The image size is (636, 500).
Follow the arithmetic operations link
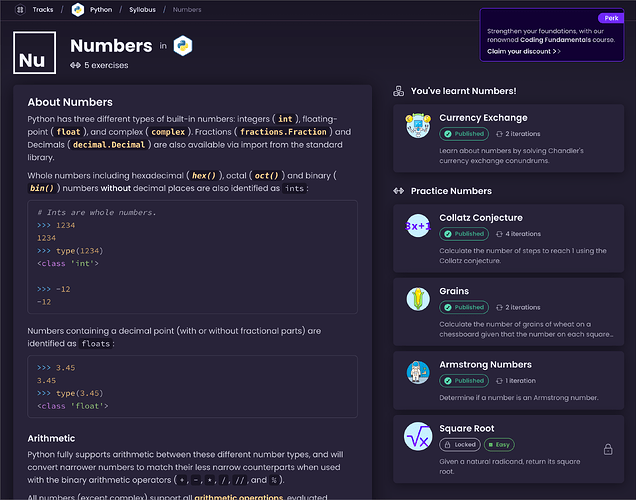click(x=238, y=497)
